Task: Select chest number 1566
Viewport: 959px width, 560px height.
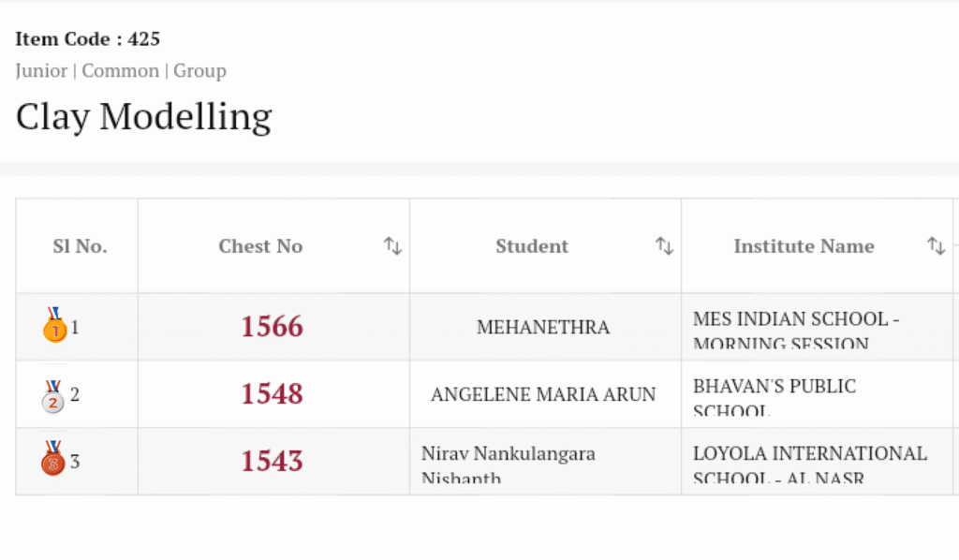Action: pos(273,327)
